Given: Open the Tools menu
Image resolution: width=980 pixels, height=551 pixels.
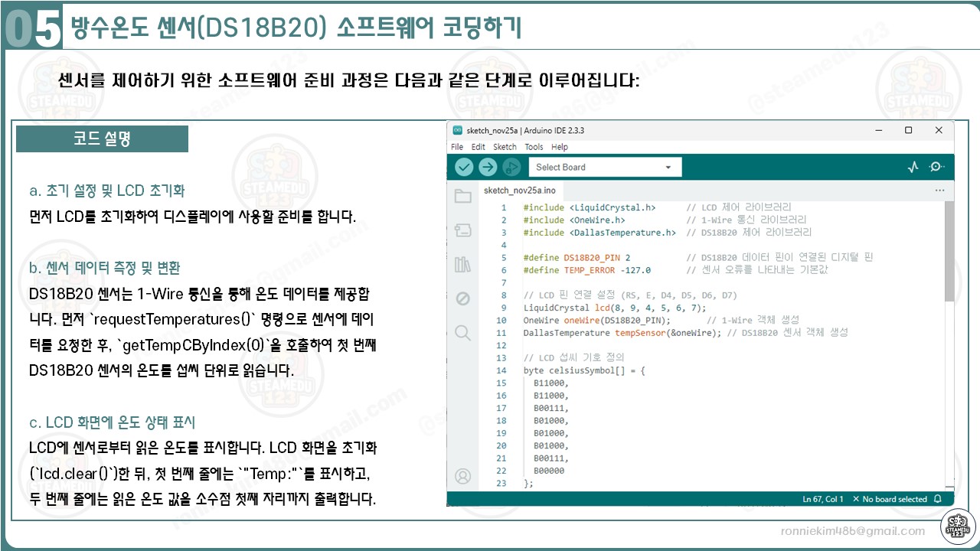Looking at the screenshot, I should [534, 147].
